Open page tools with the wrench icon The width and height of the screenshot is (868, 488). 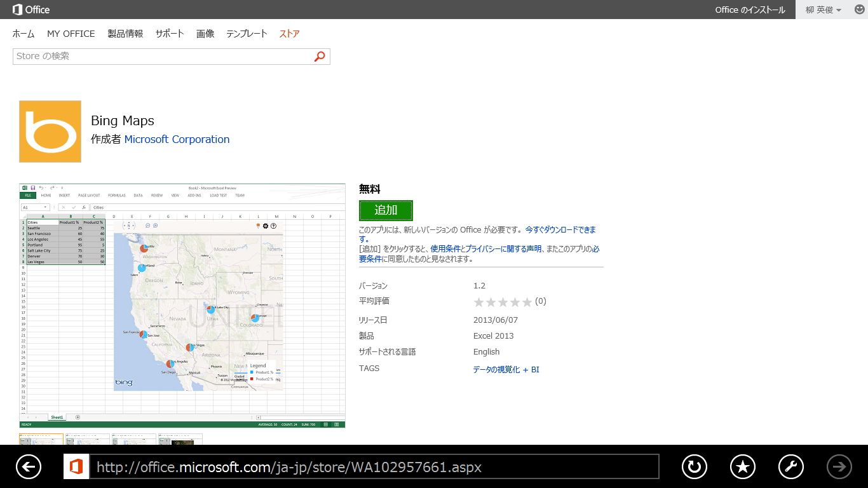pos(790,466)
